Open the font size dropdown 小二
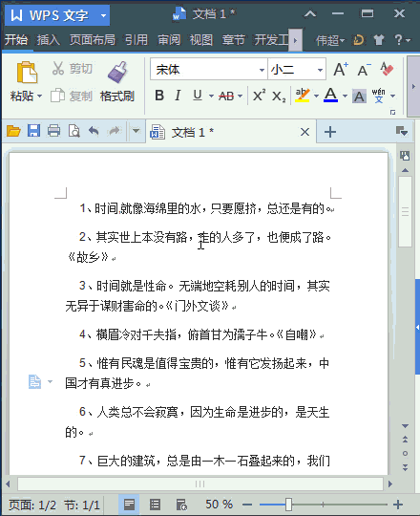This screenshot has width=420, height=516. (x=320, y=70)
